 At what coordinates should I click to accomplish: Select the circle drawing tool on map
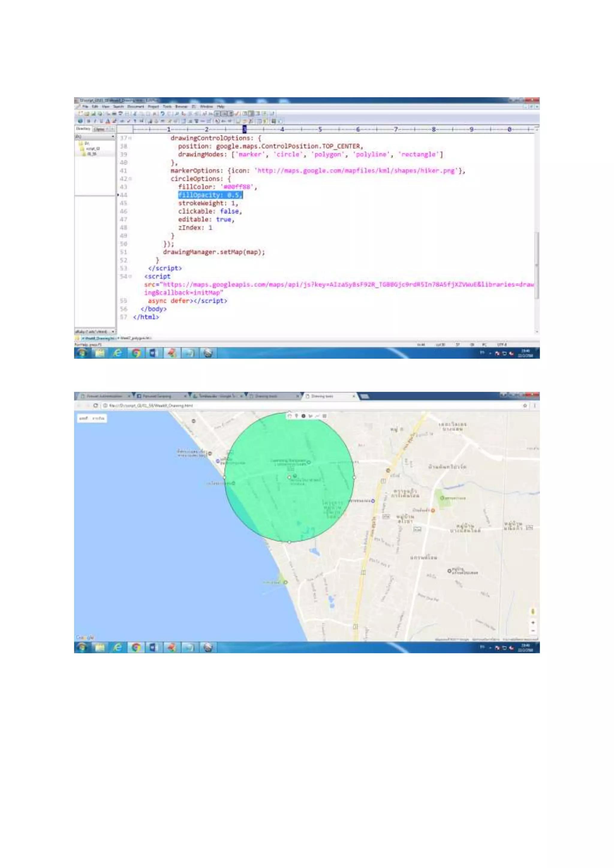[x=304, y=416]
